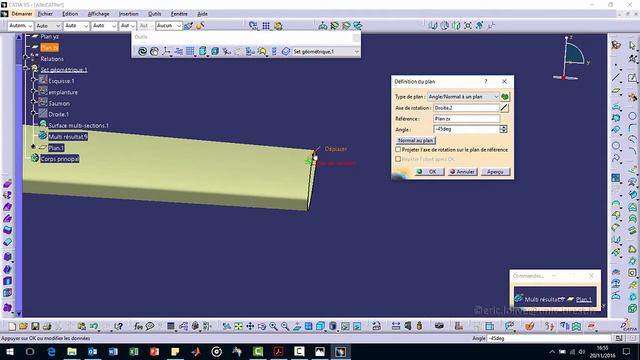
Task: Click the Update All spiral icon in Outils toolbar
Action: [x=142, y=51]
